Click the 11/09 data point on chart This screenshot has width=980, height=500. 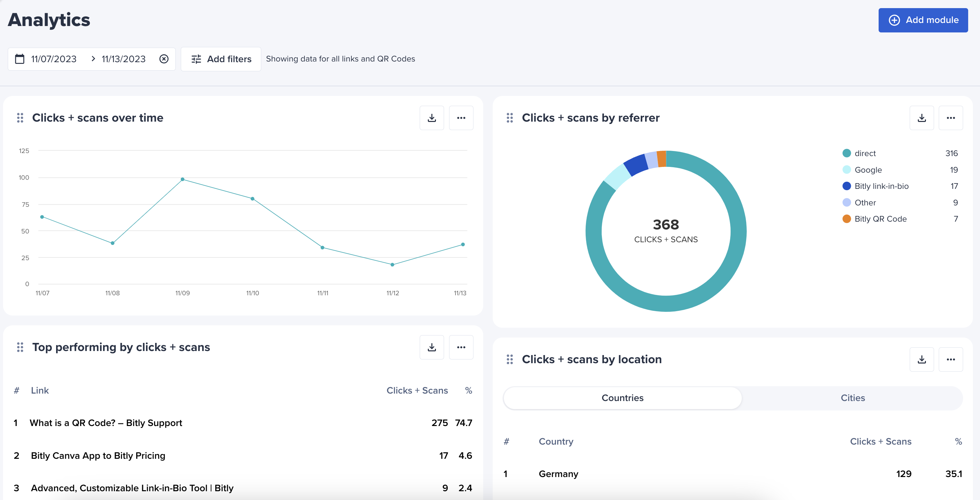click(x=182, y=179)
